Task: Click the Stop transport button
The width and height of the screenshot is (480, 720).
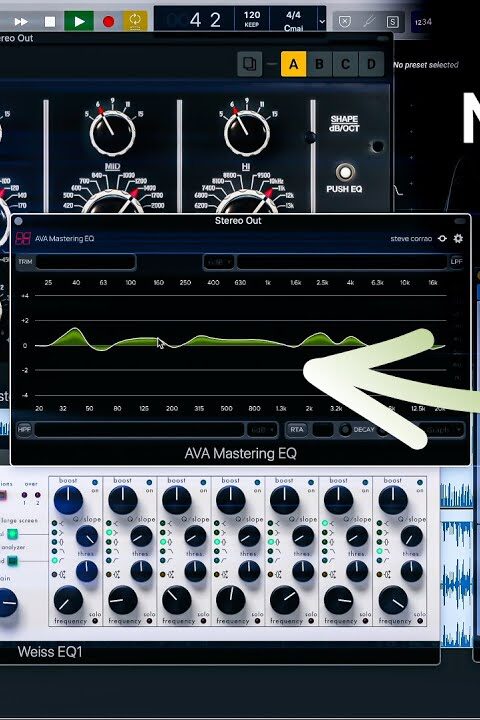Action: click(50, 21)
